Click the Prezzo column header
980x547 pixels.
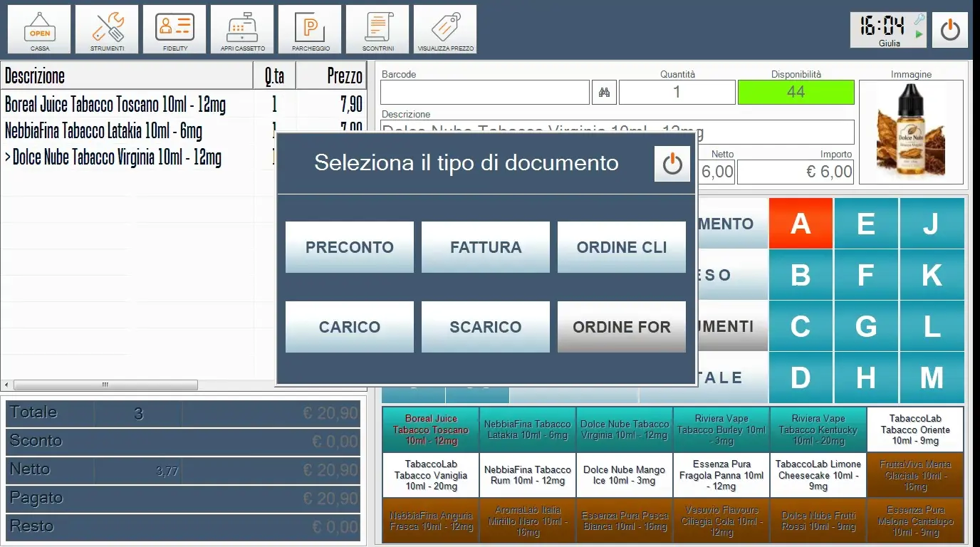click(x=330, y=75)
